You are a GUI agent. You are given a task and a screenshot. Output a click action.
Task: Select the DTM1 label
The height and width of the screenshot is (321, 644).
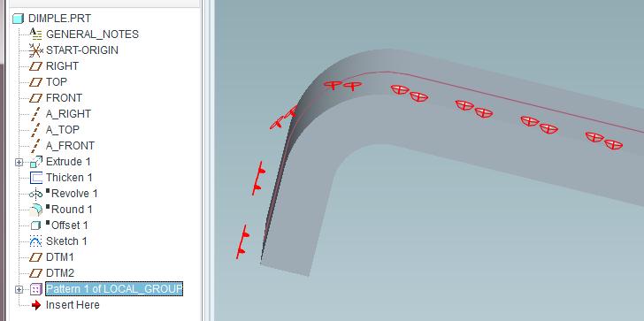60,257
